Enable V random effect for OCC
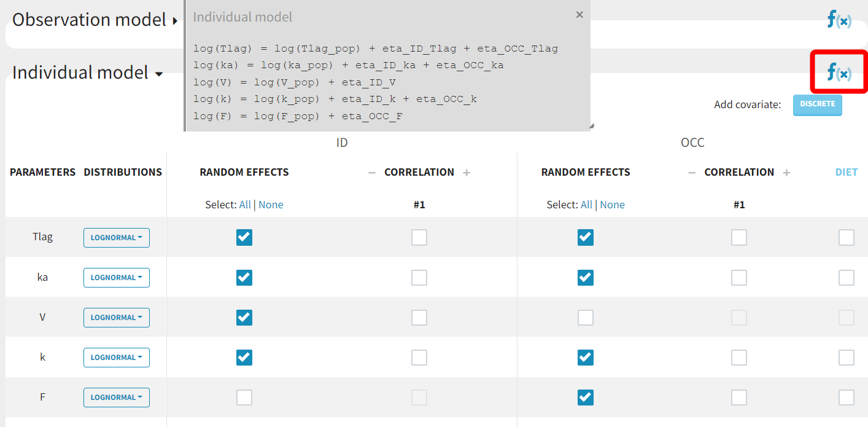Viewport: 868px width, 427px height. pos(586,317)
